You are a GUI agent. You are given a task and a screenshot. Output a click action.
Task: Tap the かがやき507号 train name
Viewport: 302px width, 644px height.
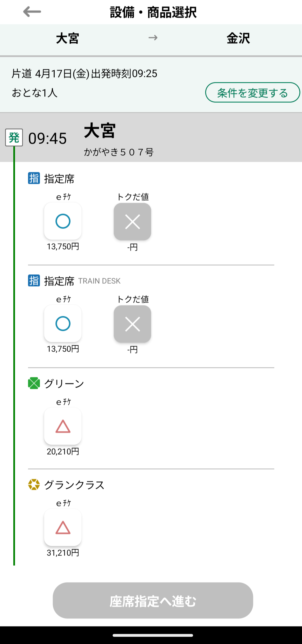pos(119,152)
